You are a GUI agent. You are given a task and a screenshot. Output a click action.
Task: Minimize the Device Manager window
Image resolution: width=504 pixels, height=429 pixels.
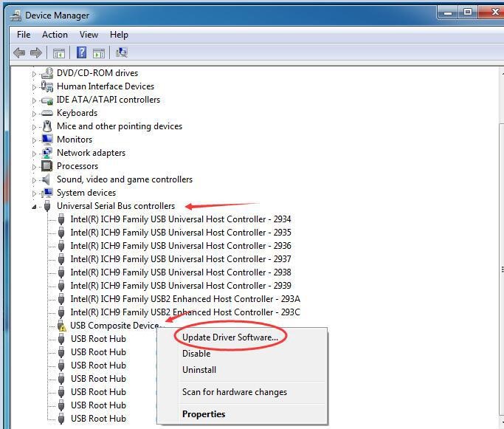[448, 13]
